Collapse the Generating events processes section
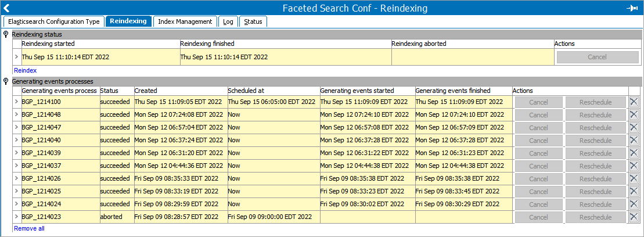The image size is (644, 237). [x=6, y=81]
